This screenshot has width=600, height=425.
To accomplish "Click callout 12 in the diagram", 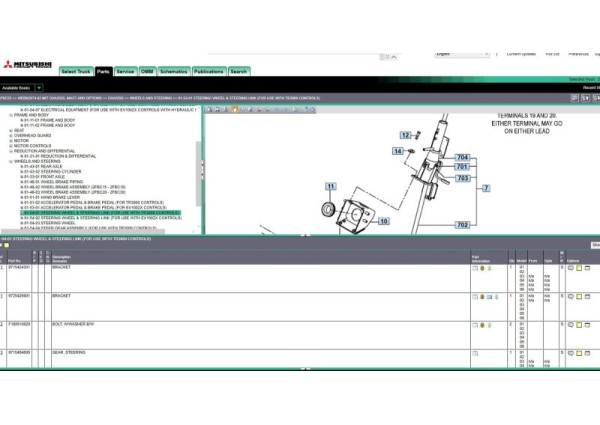I will pos(405,134).
